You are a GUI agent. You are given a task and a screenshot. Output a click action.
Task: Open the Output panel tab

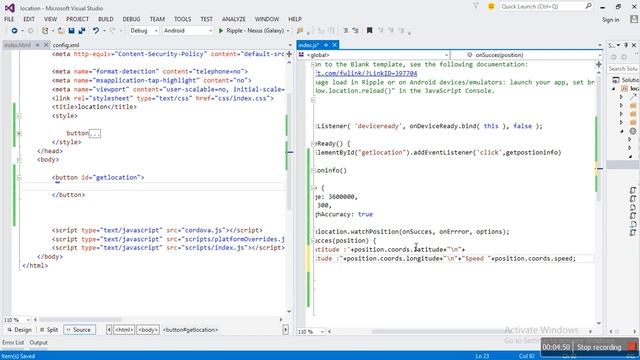(x=38, y=342)
